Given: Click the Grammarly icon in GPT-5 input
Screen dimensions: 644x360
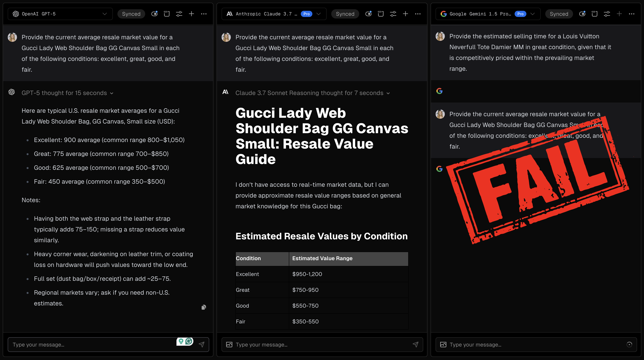Looking at the screenshot, I should tap(189, 341).
